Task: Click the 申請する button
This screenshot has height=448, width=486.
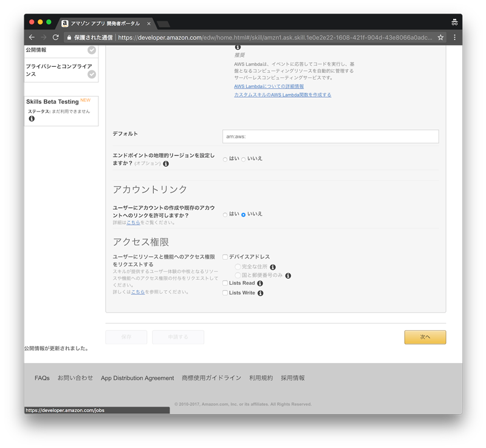Action: 178,337
